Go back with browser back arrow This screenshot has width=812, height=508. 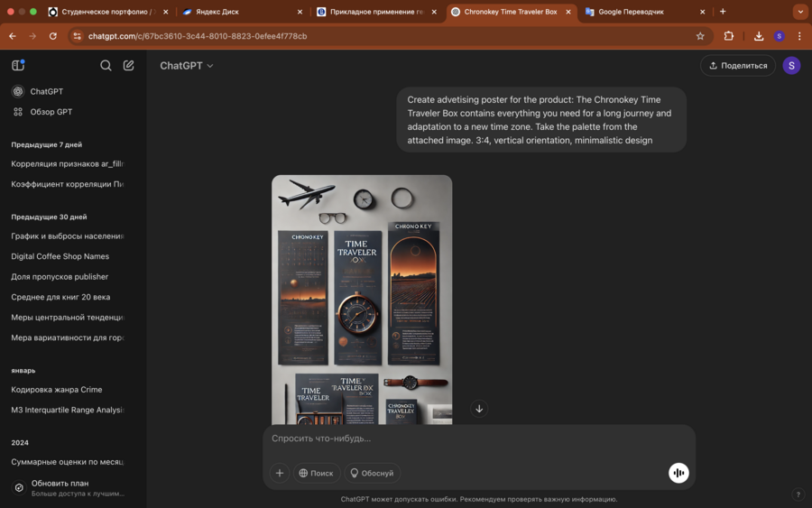(x=13, y=36)
